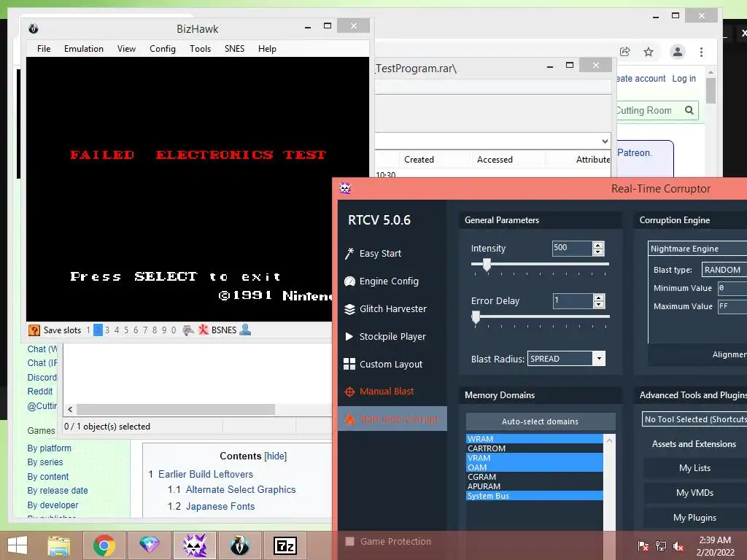This screenshot has height=560, width=747.
Task: Click BizHawk taskbar icon
Action: (x=239, y=545)
